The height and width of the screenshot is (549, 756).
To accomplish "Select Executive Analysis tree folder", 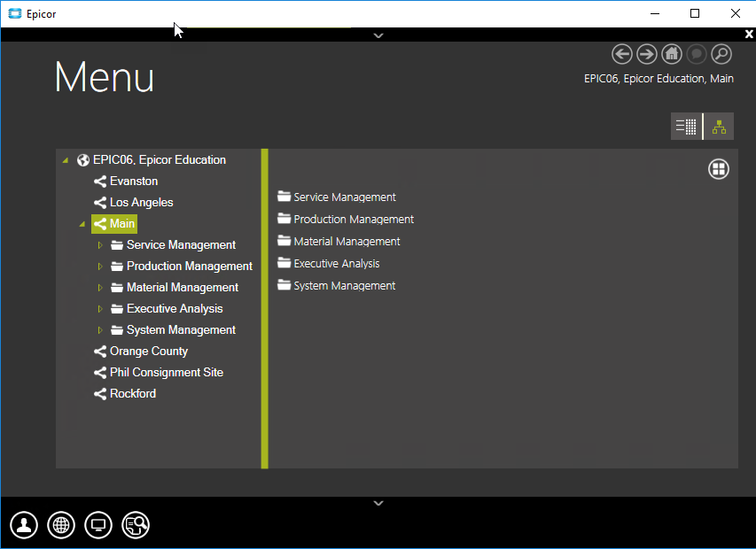I will [x=167, y=309].
